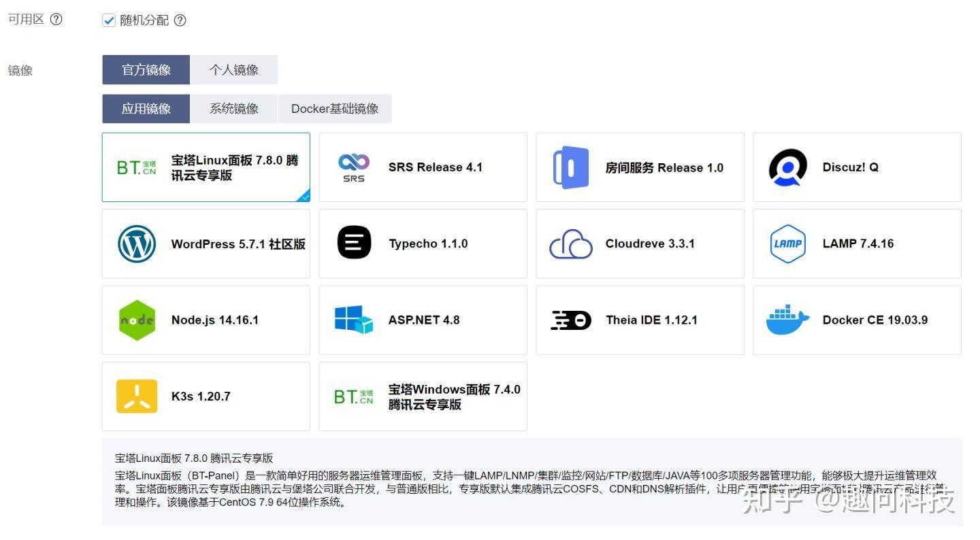Choose 房间服务 Release 1.0 image
This screenshot has width=980, height=540.
[x=640, y=167]
